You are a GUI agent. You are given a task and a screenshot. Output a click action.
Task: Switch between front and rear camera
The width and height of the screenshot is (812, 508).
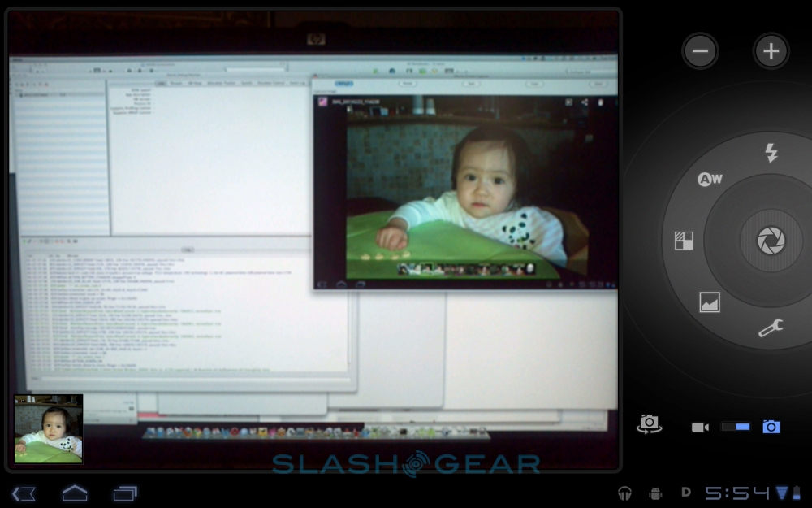click(649, 424)
